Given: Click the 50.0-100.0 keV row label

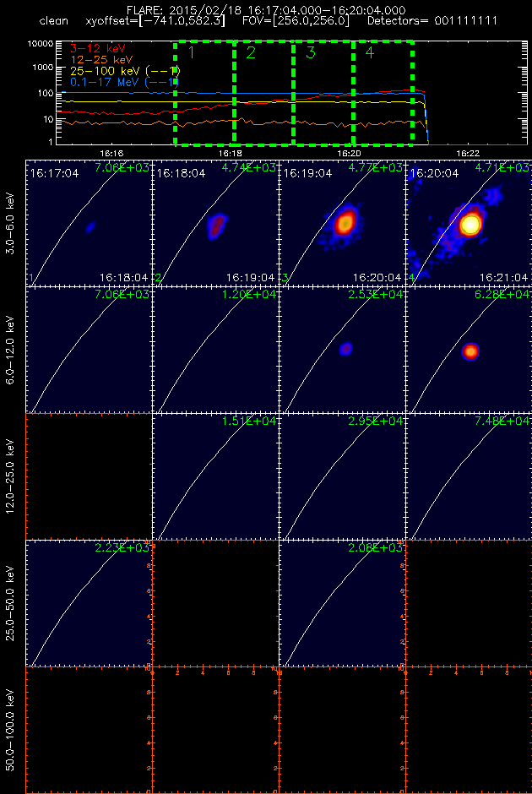Looking at the screenshot, I should (x=11, y=731).
